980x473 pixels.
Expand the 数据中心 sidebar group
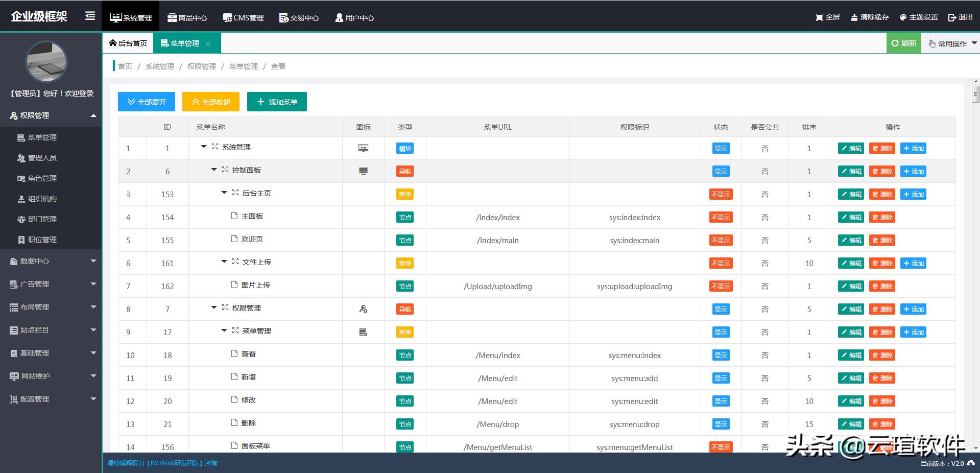pos(51,261)
